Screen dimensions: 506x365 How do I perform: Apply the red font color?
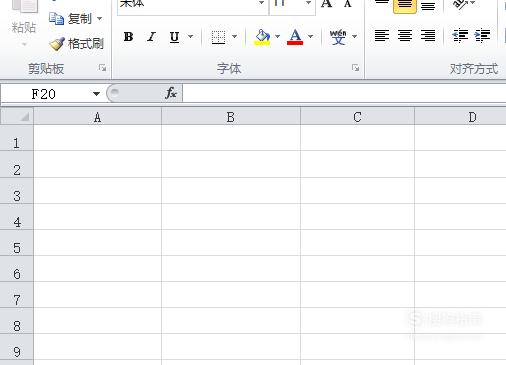295,37
